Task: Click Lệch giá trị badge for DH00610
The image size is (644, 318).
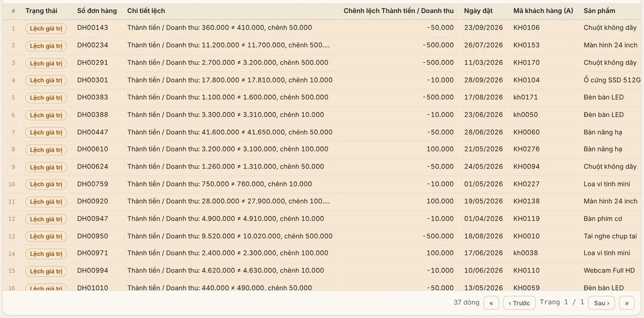Action: pos(46,150)
